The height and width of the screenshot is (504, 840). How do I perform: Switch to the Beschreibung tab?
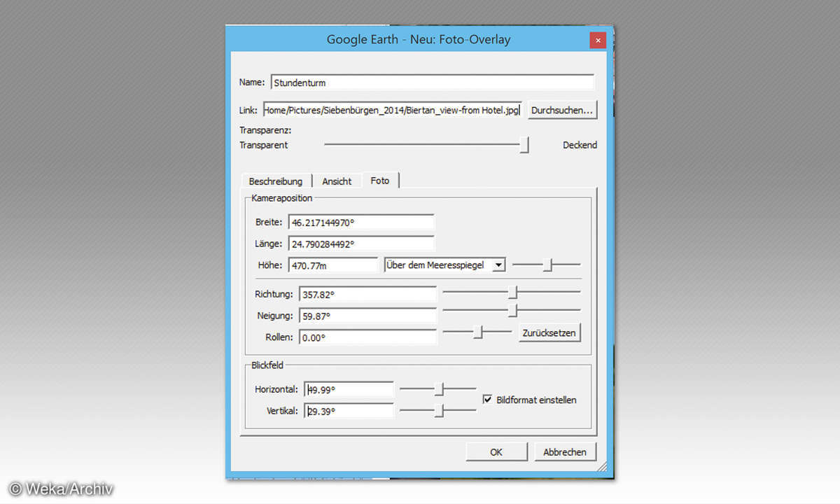(276, 181)
